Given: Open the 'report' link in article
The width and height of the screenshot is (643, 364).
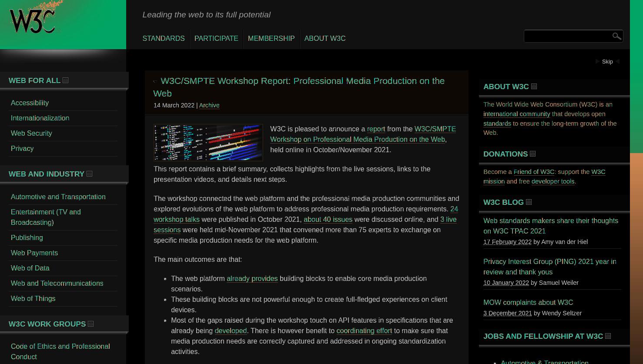Looking at the screenshot, I should click(376, 129).
